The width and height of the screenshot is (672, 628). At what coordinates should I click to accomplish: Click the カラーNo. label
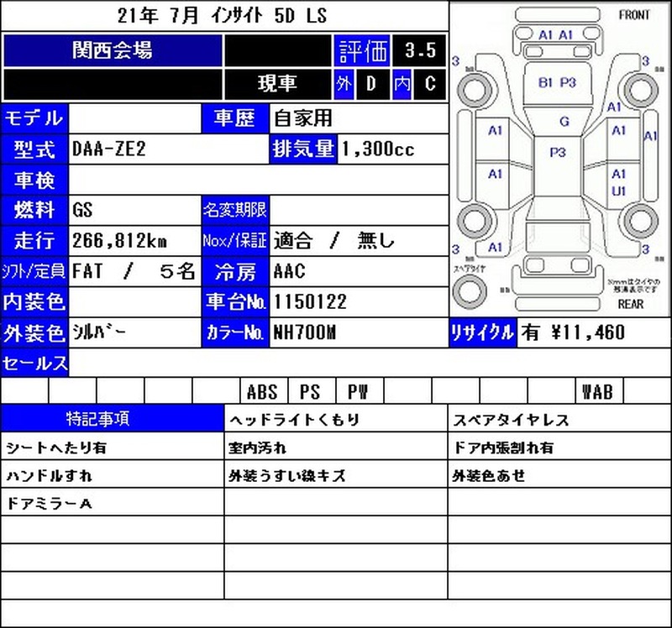coord(235,332)
